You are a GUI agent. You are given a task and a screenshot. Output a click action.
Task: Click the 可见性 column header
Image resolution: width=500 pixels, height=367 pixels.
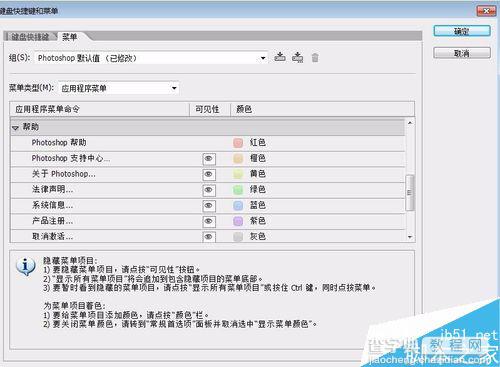[x=210, y=109]
